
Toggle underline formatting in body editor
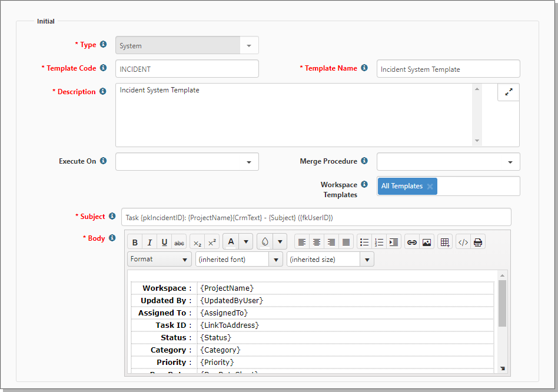point(164,242)
